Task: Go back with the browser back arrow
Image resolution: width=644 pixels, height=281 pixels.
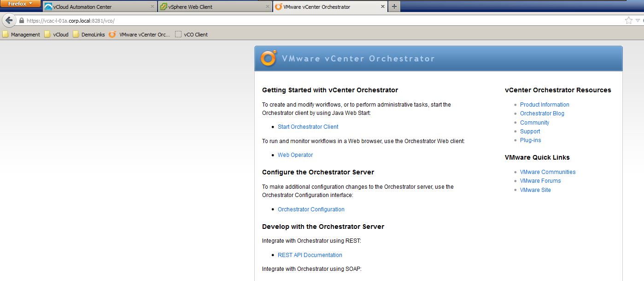Action: [9, 20]
